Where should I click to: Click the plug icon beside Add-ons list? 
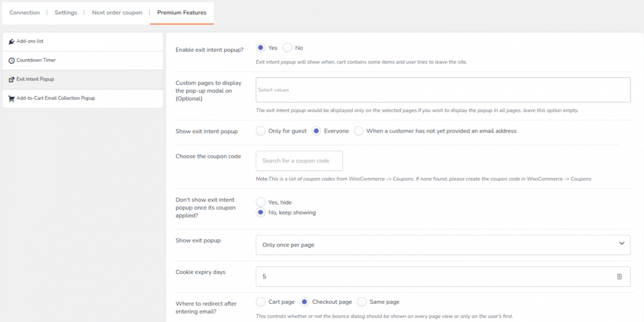tap(12, 42)
